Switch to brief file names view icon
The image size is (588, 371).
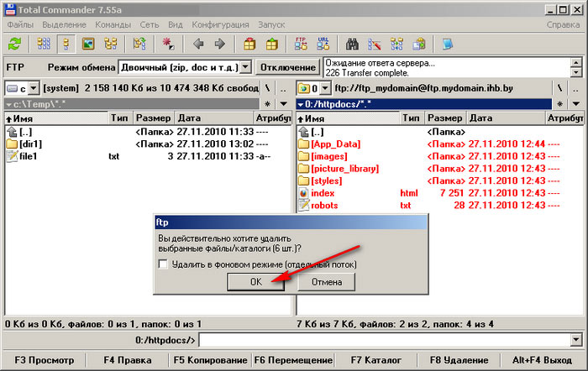click(44, 44)
